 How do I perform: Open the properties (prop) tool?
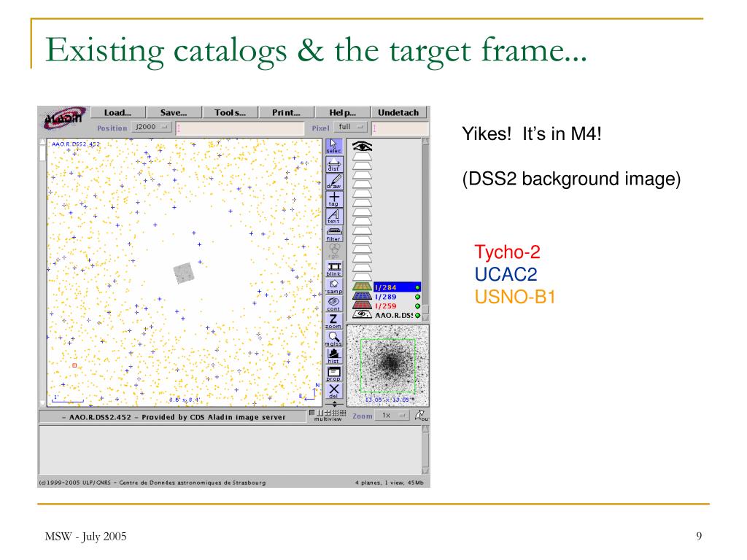coord(333,373)
